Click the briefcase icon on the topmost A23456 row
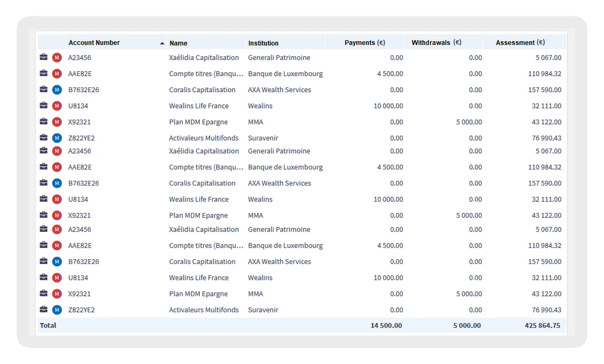Viewport: 604px width, 364px height. [x=43, y=57]
